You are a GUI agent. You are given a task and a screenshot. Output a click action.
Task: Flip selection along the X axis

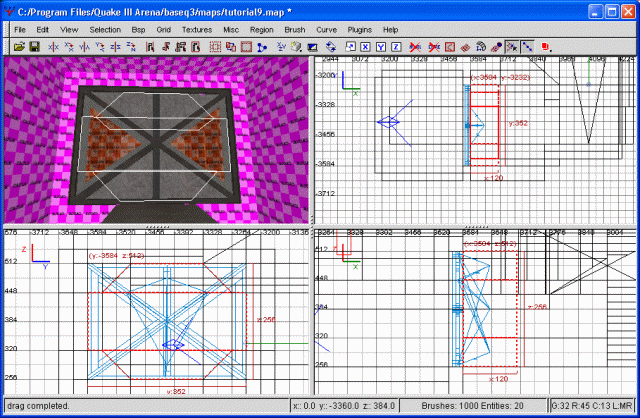tap(53, 47)
